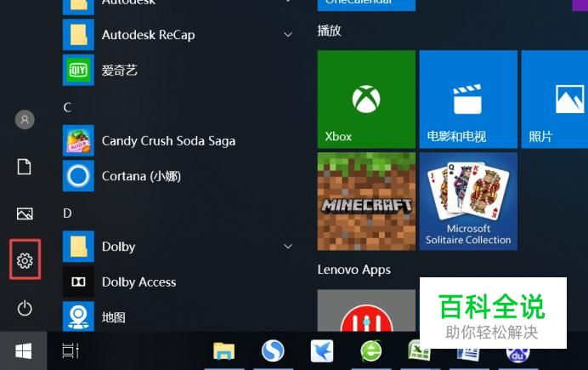Jump to apps via letter D header
The height and width of the screenshot is (370, 588).
(x=67, y=213)
